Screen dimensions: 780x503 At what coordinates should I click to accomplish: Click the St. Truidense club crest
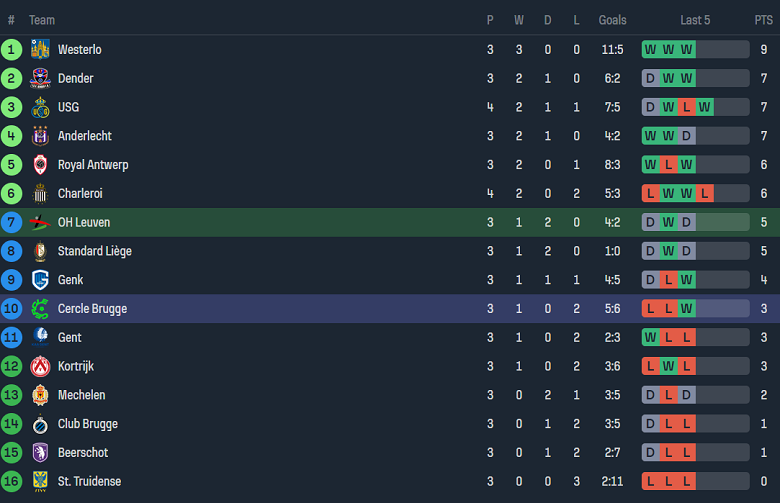40,482
